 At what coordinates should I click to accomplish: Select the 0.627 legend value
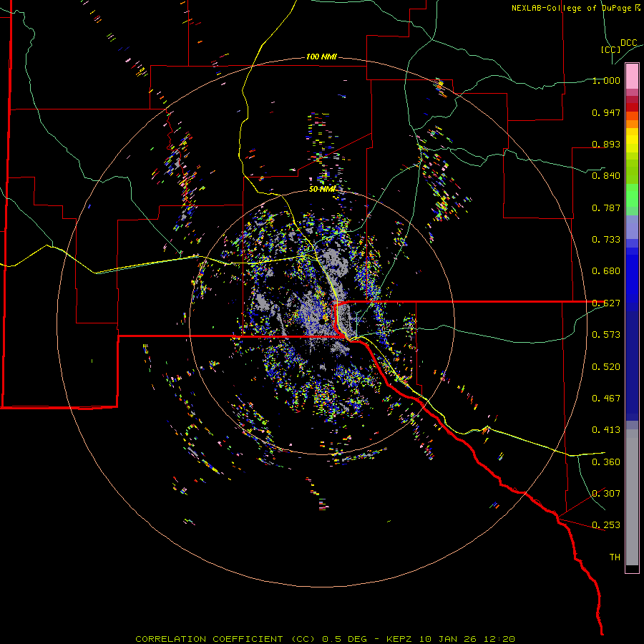(x=606, y=303)
